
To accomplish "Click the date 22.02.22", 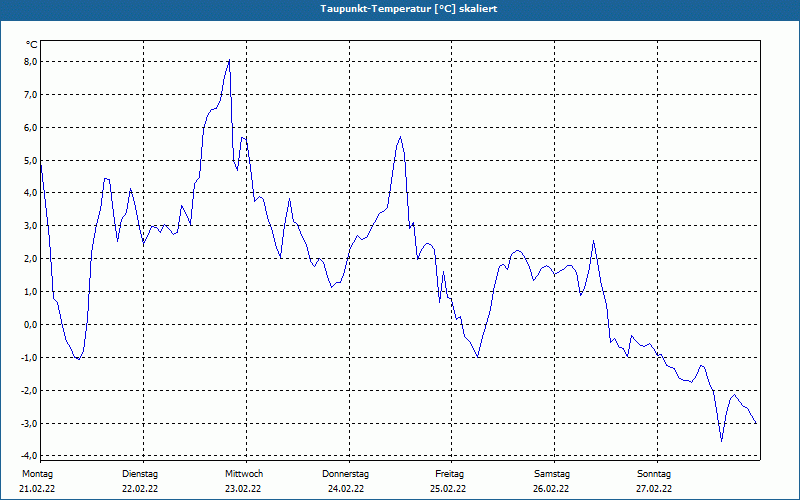I will click(x=140, y=489).
